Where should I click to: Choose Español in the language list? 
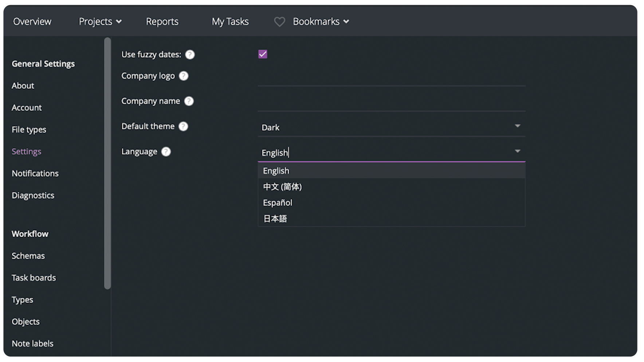(x=391, y=203)
